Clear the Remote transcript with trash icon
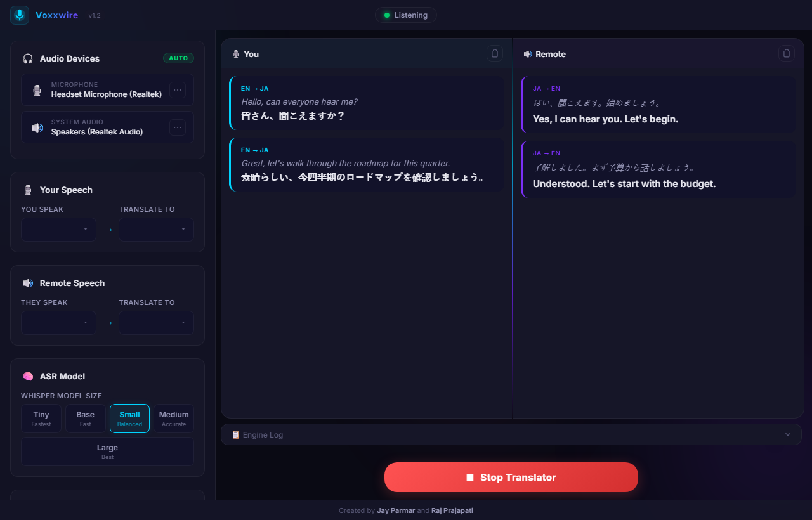The width and height of the screenshot is (812, 520). (x=787, y=53)
